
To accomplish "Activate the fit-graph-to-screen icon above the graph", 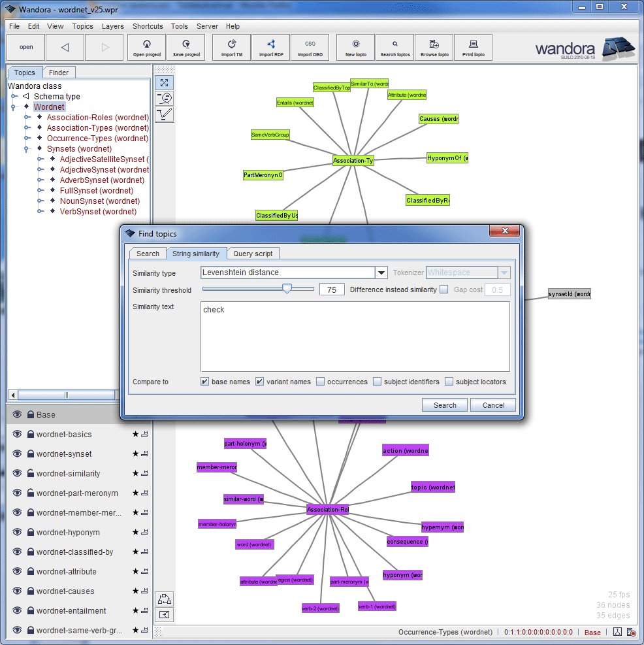I will click(x=164, y=82).
